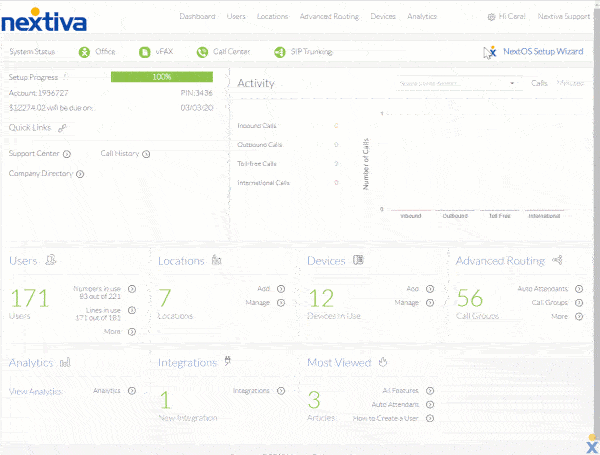
Task: Click the 56 Call Groups count
Action: point(470,298)
